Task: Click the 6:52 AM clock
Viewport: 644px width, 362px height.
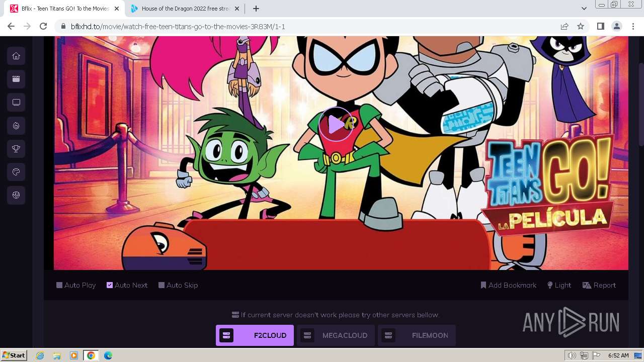Action: click(x=618, y=355)
